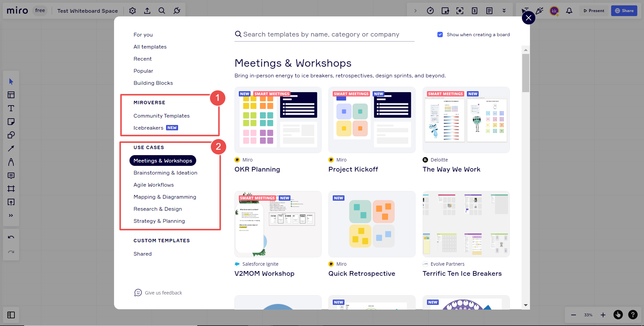The height and width of the screenshot is (326, 644).
Task: Select Agile Workflows category
Action: (x=154, y=185)
